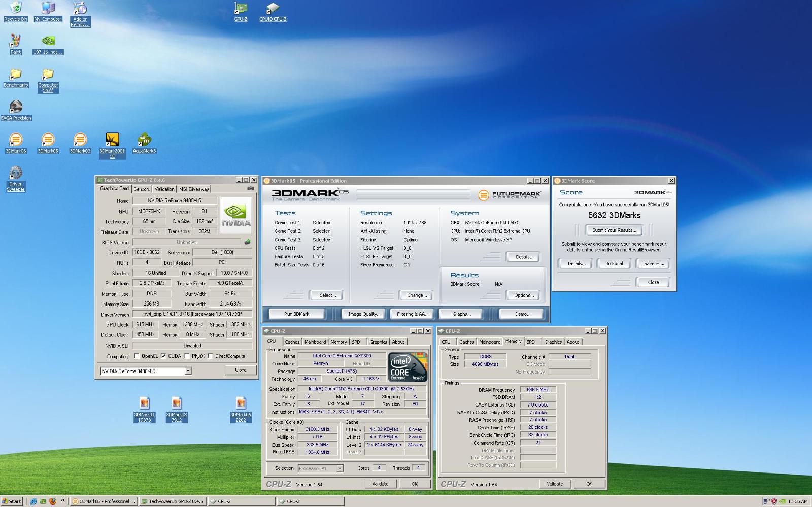812x507 pixels.
Task: Click the Filtering & AA button
Action: tap(412, 314)
